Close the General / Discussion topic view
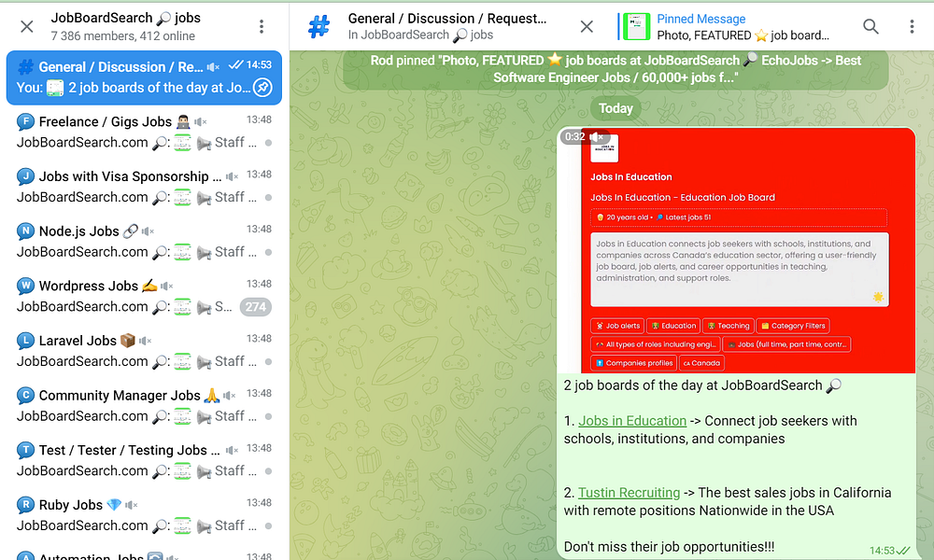The height and width of the screenshot is (560, 934). click(x=587, y=26)
